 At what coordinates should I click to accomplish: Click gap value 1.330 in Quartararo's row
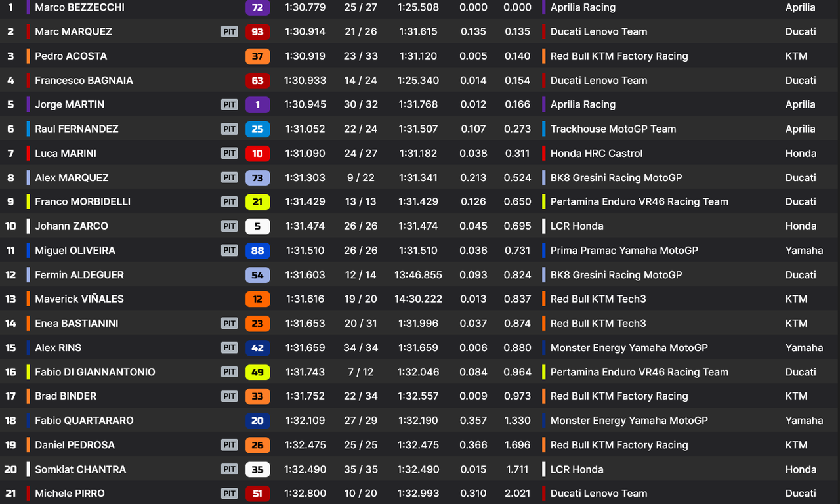tap(517, 420)
